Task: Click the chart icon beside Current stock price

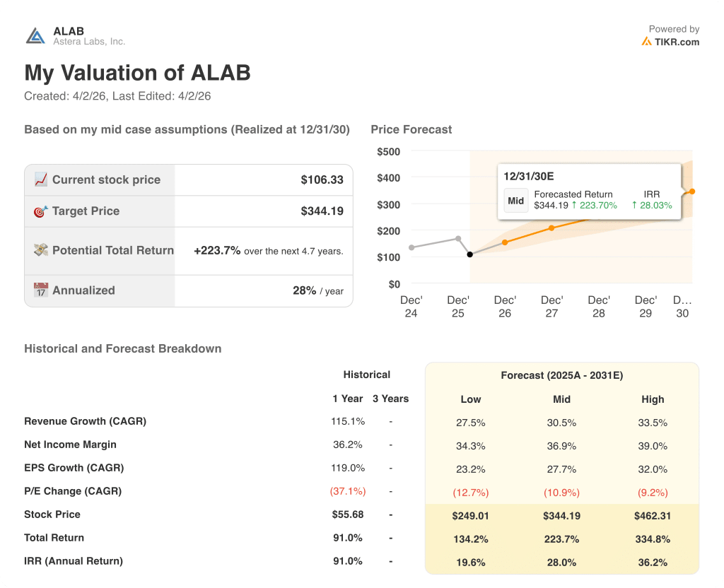Action: tap(41, 180)
